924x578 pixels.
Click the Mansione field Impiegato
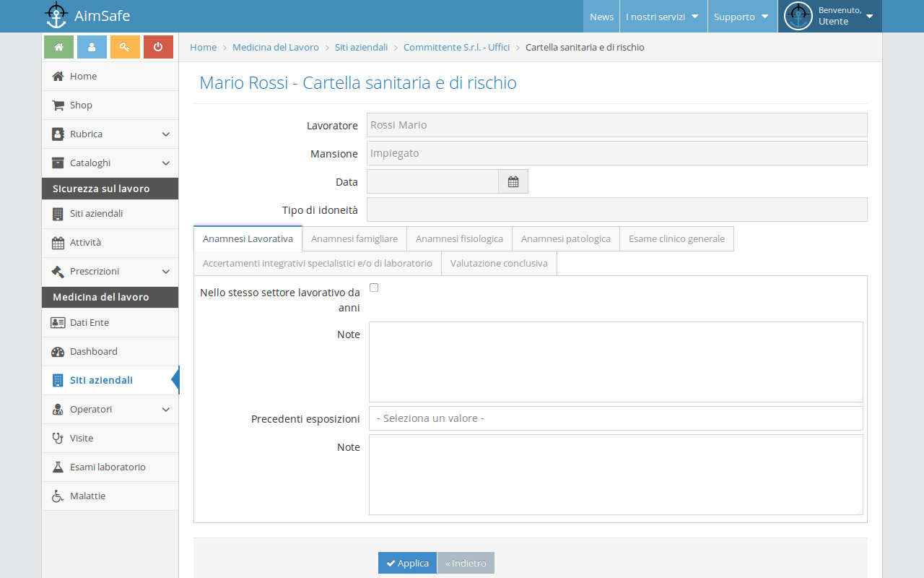pyautogui.click(x=617, y=153)
